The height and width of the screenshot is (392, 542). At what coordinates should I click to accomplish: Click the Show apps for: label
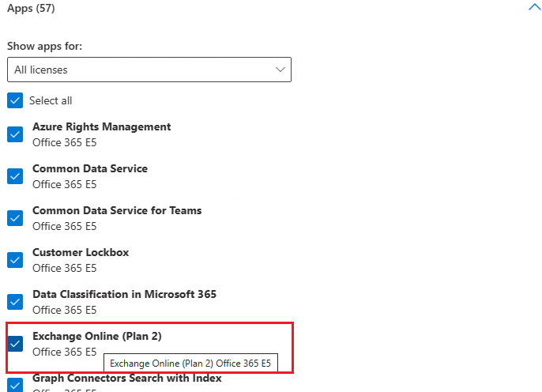point(44,46)
